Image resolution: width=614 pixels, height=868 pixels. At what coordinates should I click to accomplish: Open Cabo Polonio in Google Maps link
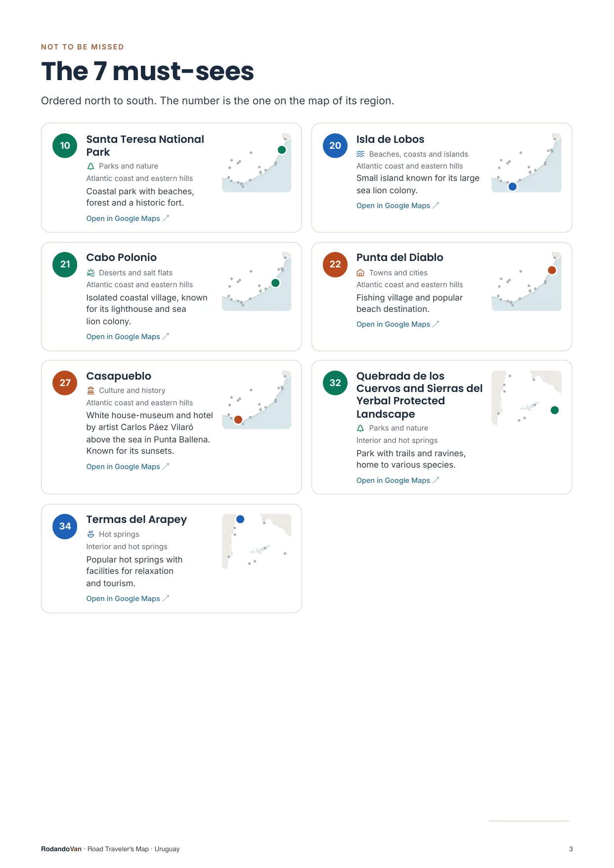(x=128, y=337)
